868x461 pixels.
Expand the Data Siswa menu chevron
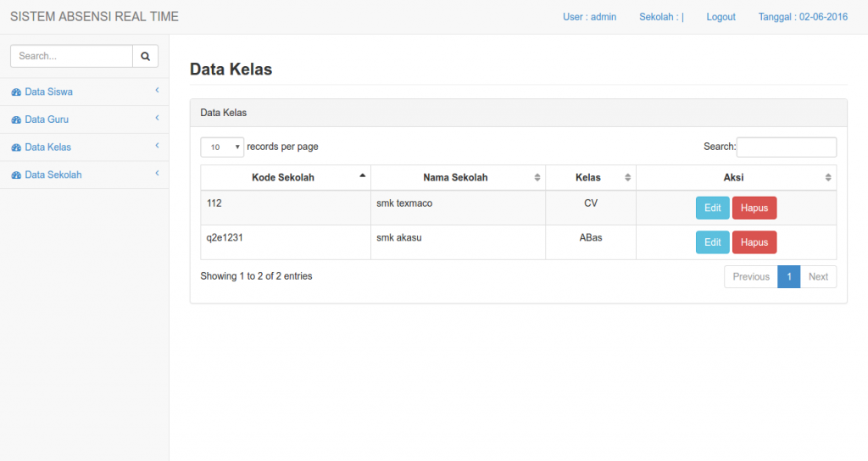(x=157, y=90)
